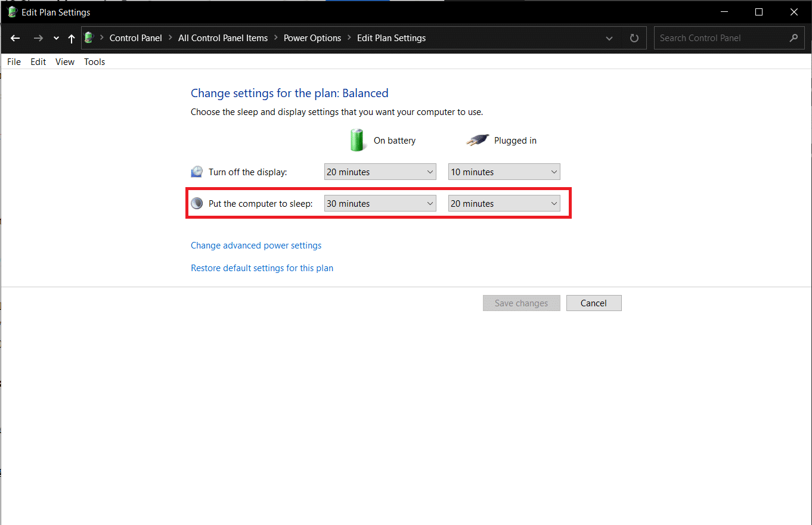The image size is (812, 525).
Task: Click the green battery icon
Action: tap(357, 141)
